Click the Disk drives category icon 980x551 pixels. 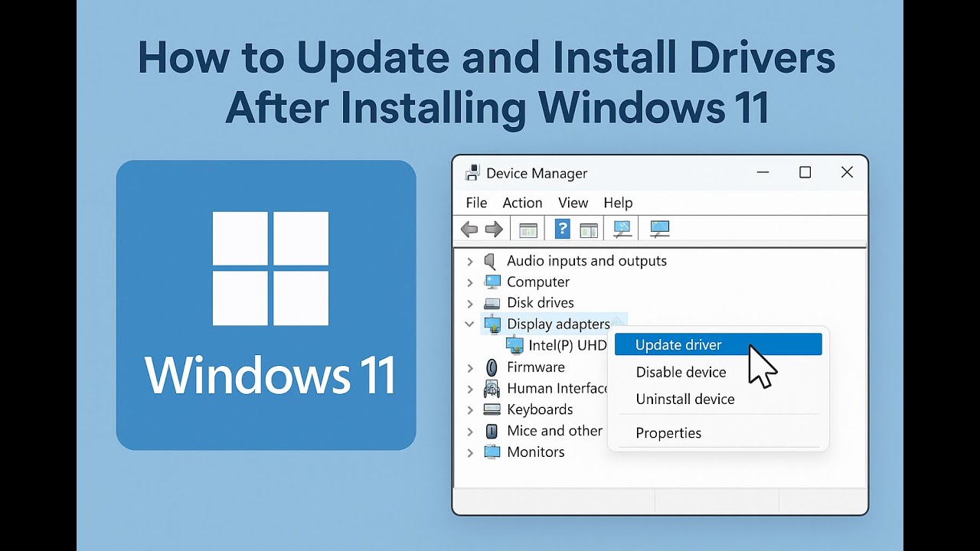point(492,304)
